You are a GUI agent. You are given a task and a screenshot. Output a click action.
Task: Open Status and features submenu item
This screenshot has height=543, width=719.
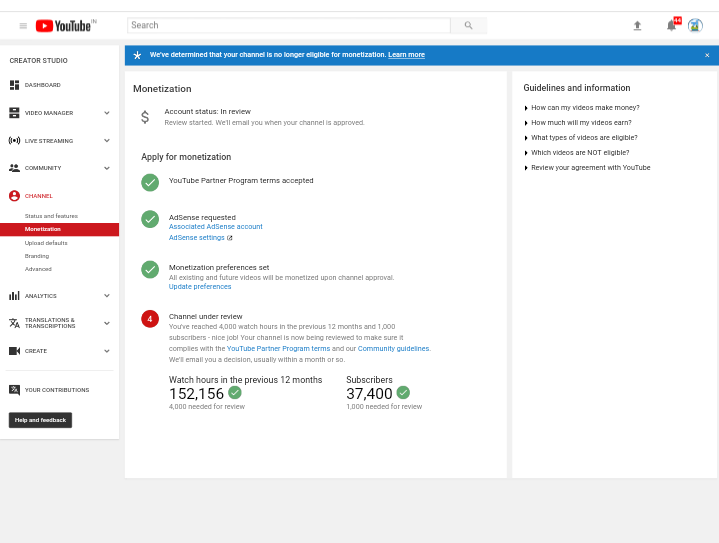(51, 216)
